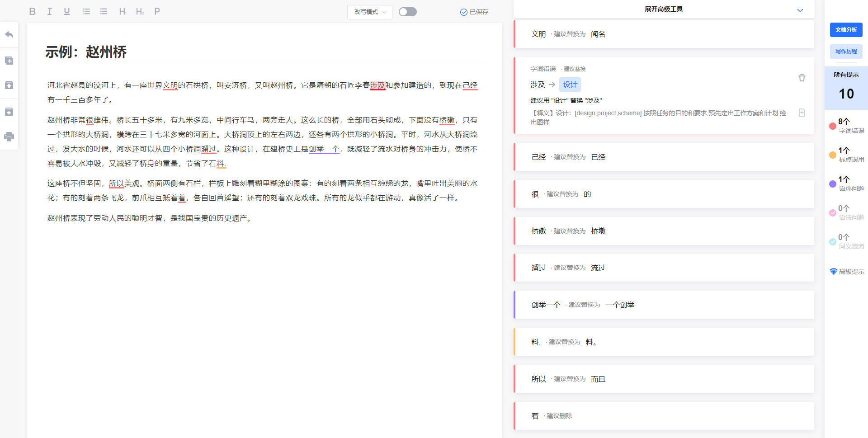868x438 pixels.
Task: Apply underline formatting
Action: point(66,11)
